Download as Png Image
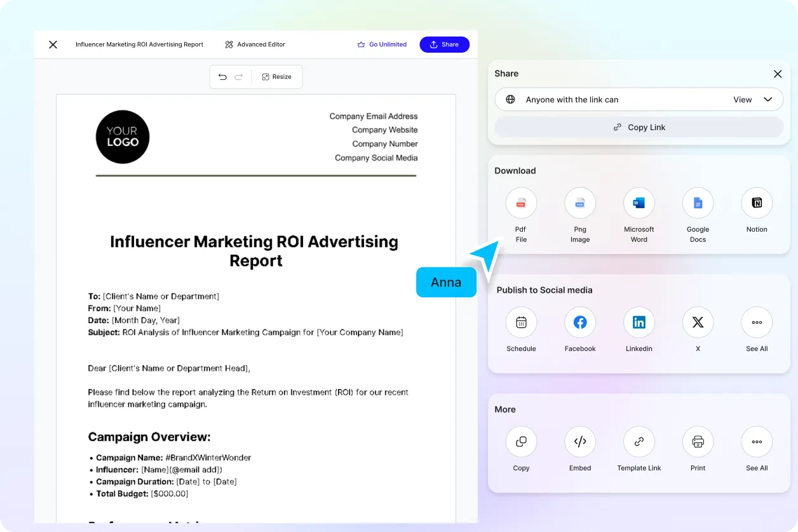 [579, 204]
